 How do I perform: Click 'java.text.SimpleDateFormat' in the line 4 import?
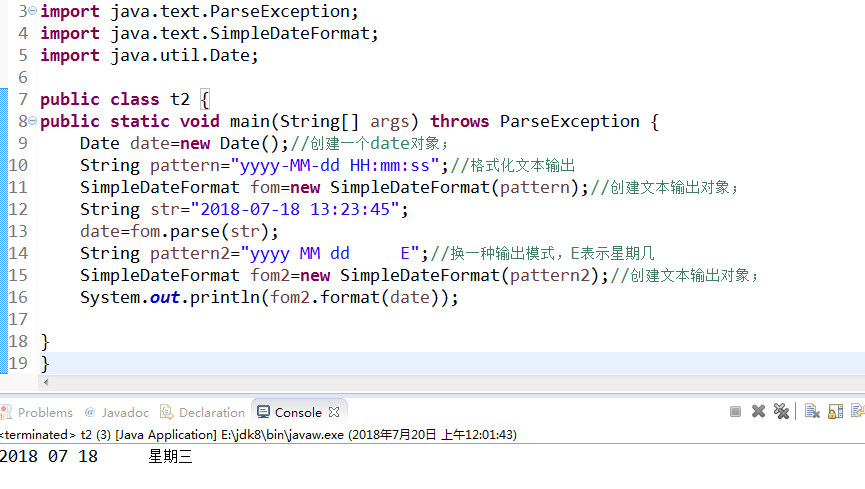click(240, 33)
